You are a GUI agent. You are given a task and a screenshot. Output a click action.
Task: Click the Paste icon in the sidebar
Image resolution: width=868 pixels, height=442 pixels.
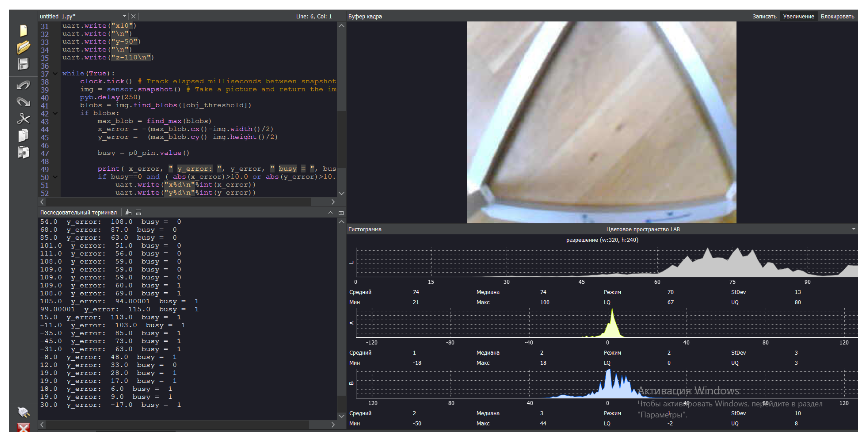tap(23, 152)
